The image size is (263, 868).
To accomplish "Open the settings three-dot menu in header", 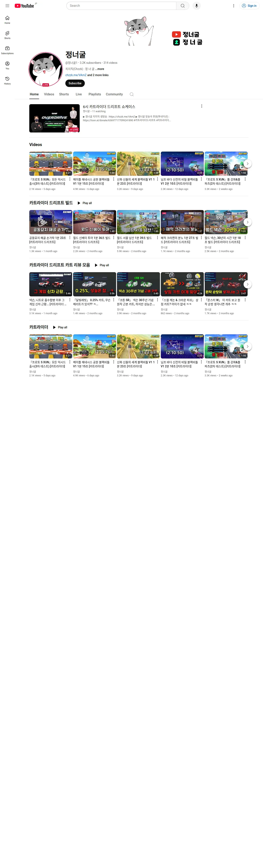I will [234, 6].
